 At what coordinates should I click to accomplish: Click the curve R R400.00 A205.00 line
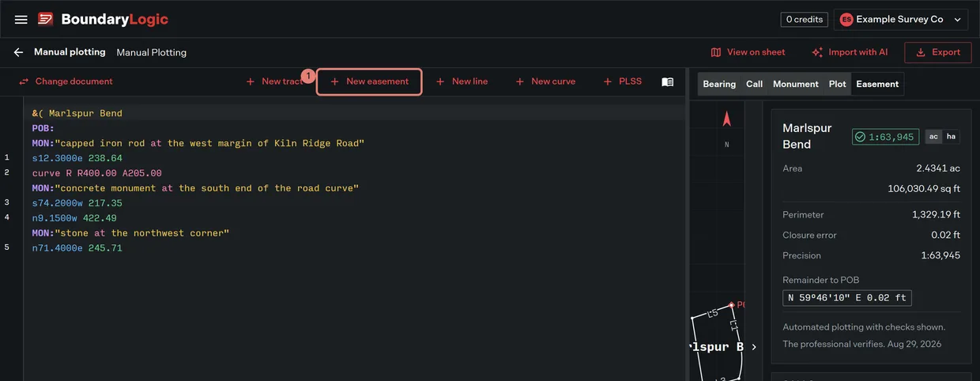[97, 173]
